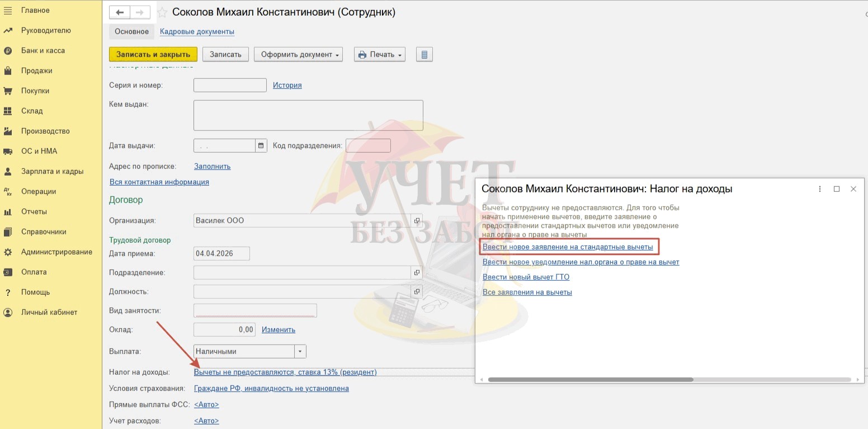Click the open-selection icon in Организация field
This screenshot has width=868, height=429.
[x=417, y=220]
